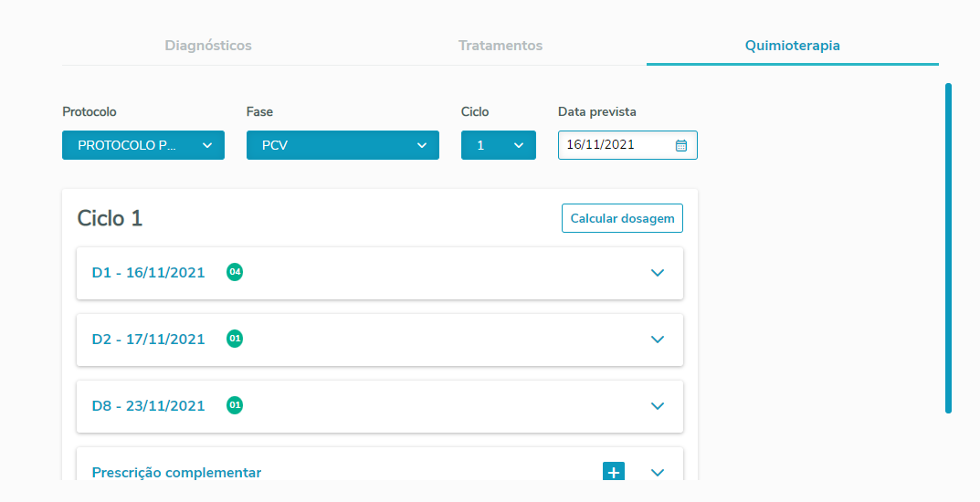Screen dimensions: 980x502
Task: Expand the D2 - 17/11/2021 chevron
Action: coord(658,340)
